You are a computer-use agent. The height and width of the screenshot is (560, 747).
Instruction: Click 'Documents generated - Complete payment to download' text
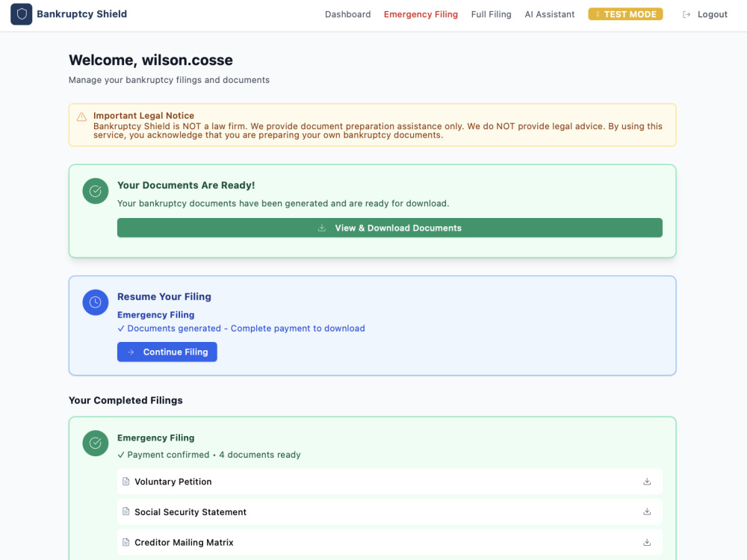[x=241, y=329]
